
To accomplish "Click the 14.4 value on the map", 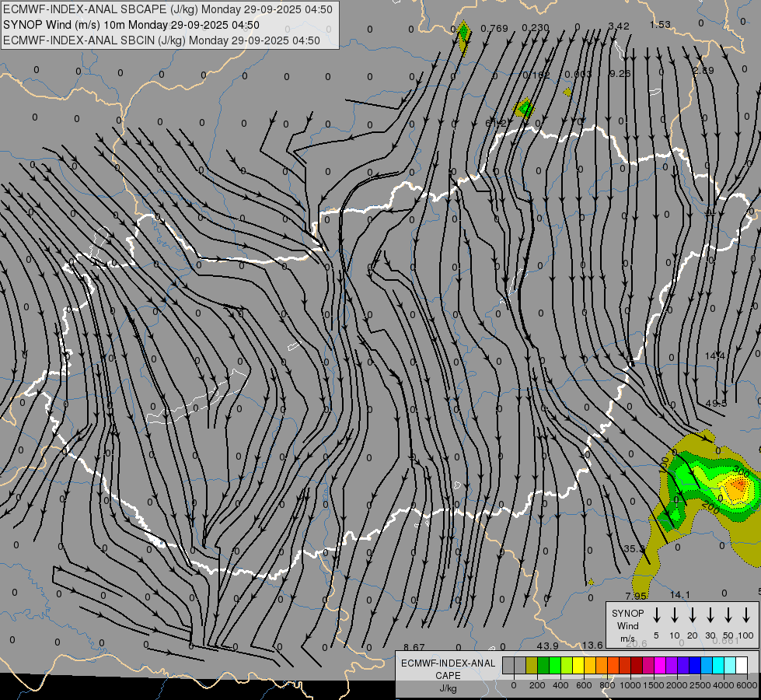I will coord(715,356).
